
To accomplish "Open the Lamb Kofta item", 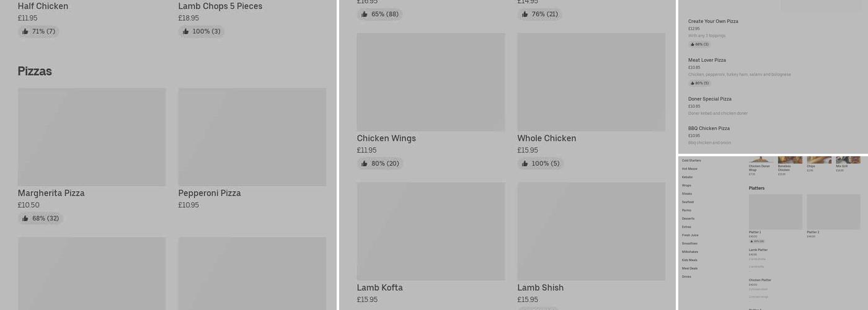I will (x=379, y=288).
